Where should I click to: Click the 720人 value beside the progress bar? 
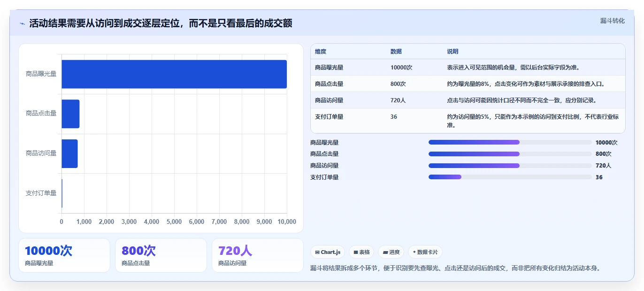tap(603, 166)
